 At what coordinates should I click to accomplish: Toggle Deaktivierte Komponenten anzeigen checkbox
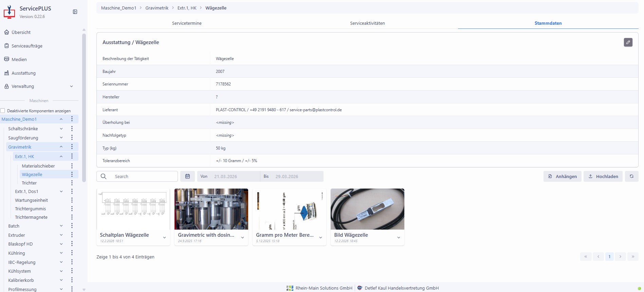coord(3,111)
